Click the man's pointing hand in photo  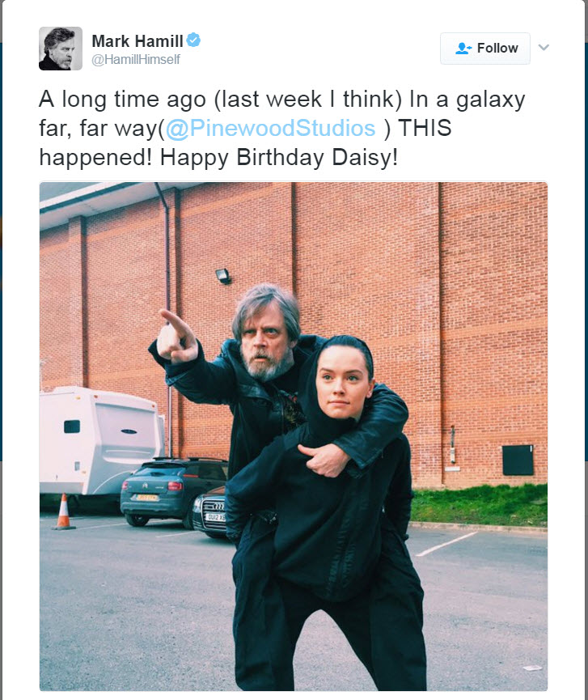(x=177, y=335)
